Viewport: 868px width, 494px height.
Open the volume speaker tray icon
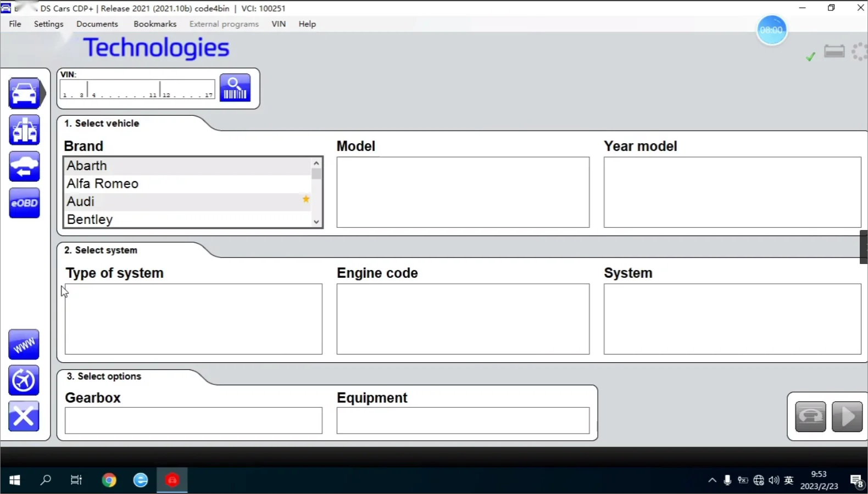click(x=774, y=480)
